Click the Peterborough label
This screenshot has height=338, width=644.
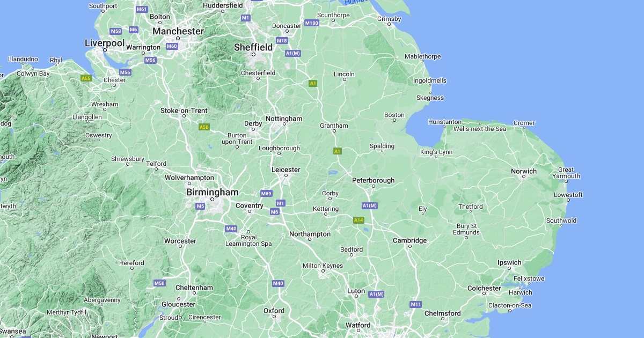point(373,181)
